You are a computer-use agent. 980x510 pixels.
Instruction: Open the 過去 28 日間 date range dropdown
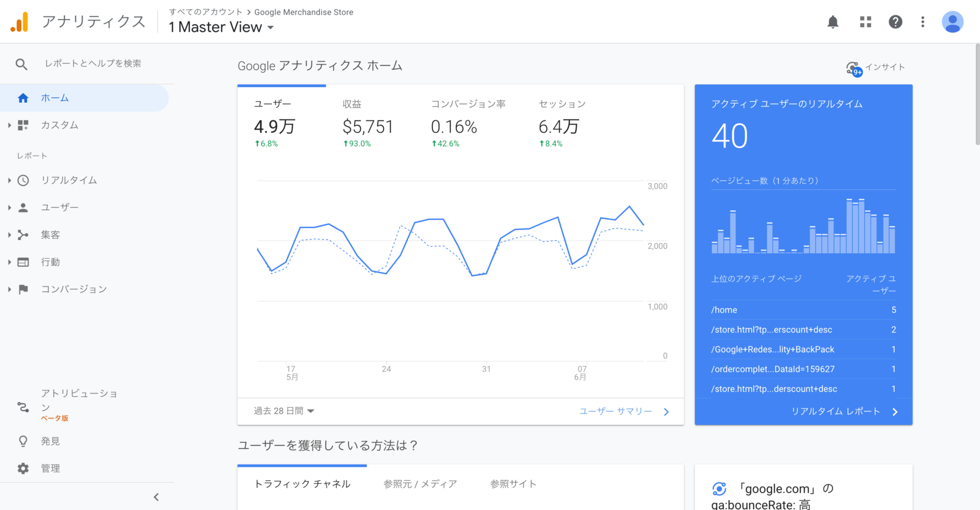[284, 411]
